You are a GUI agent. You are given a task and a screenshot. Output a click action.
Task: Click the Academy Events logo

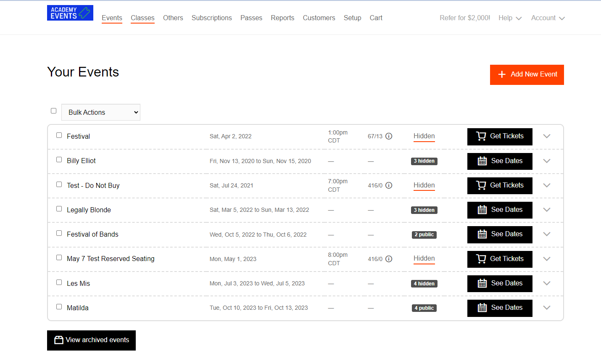pos(70,13)
